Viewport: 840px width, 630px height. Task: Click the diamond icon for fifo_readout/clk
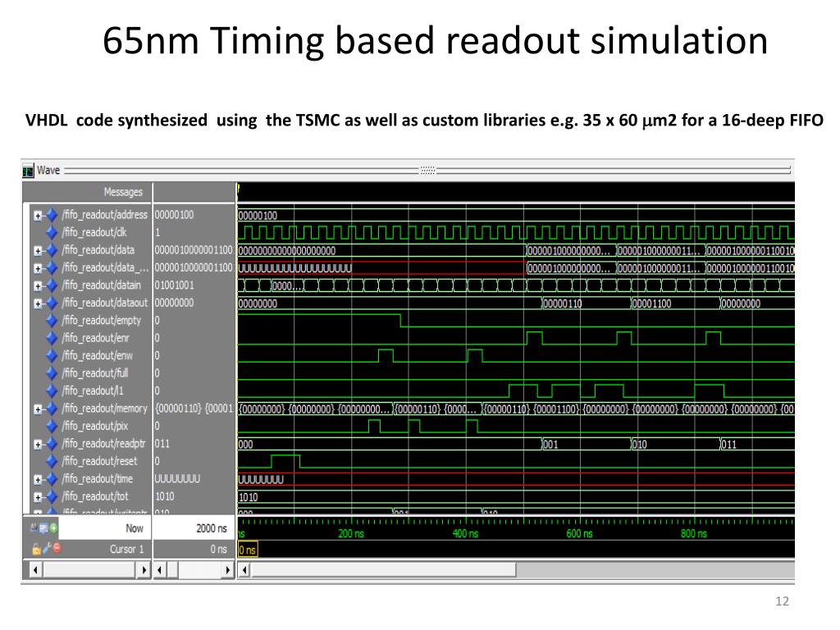click(52, 232)
